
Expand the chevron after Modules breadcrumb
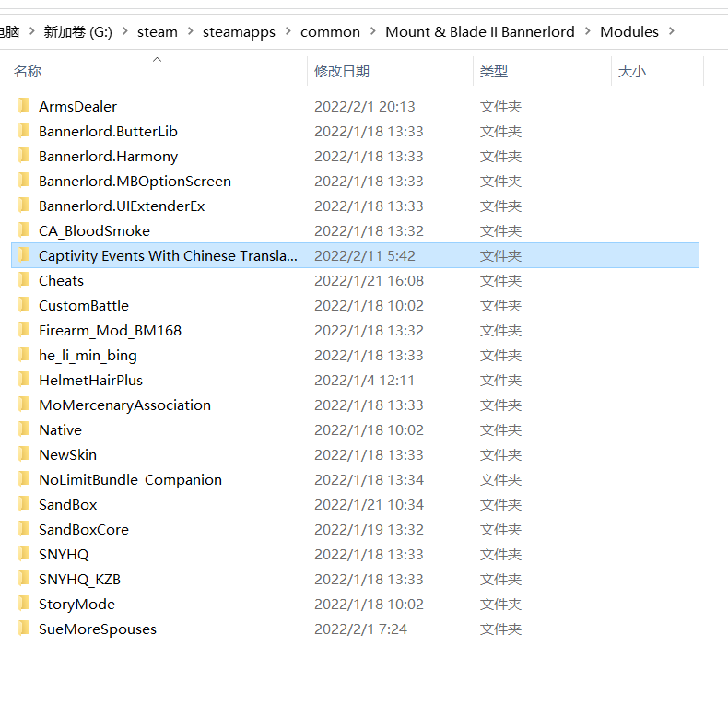[672, 31]
